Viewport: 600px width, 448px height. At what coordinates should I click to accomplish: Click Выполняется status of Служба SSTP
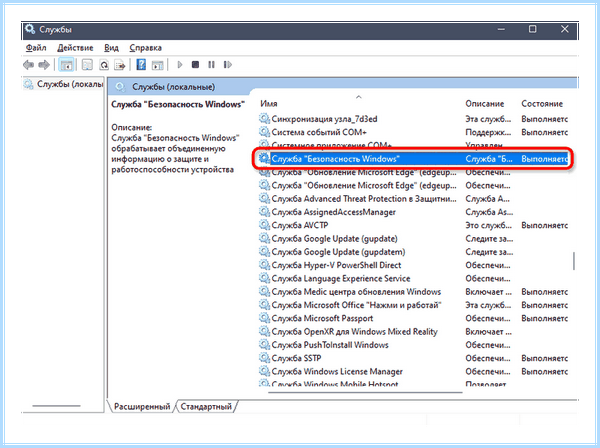click(x=544, y=358)
